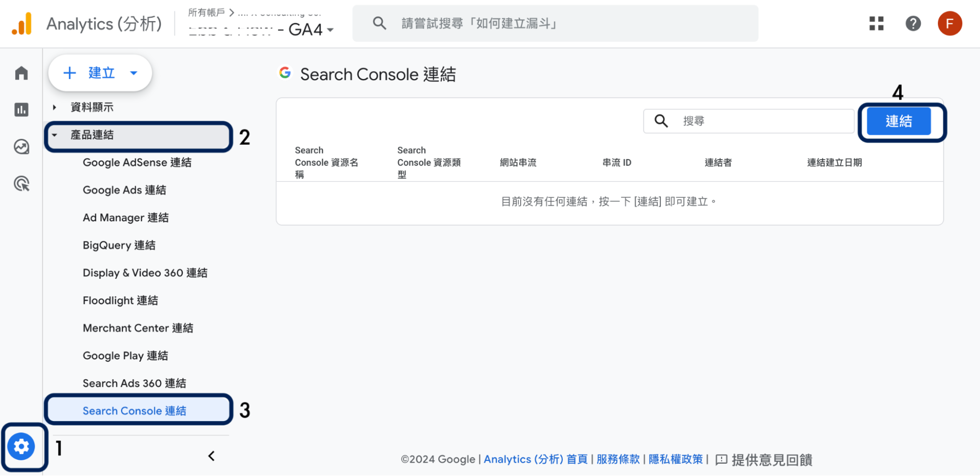The width and height of the screenshot is (980, 476).
Task: Open 隱私權政策 footer link
Action: pos(676,459)
